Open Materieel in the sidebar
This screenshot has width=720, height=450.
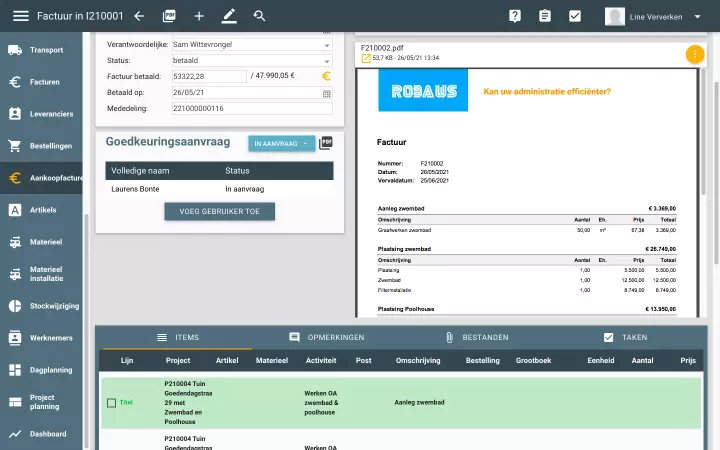coord(41,242)
